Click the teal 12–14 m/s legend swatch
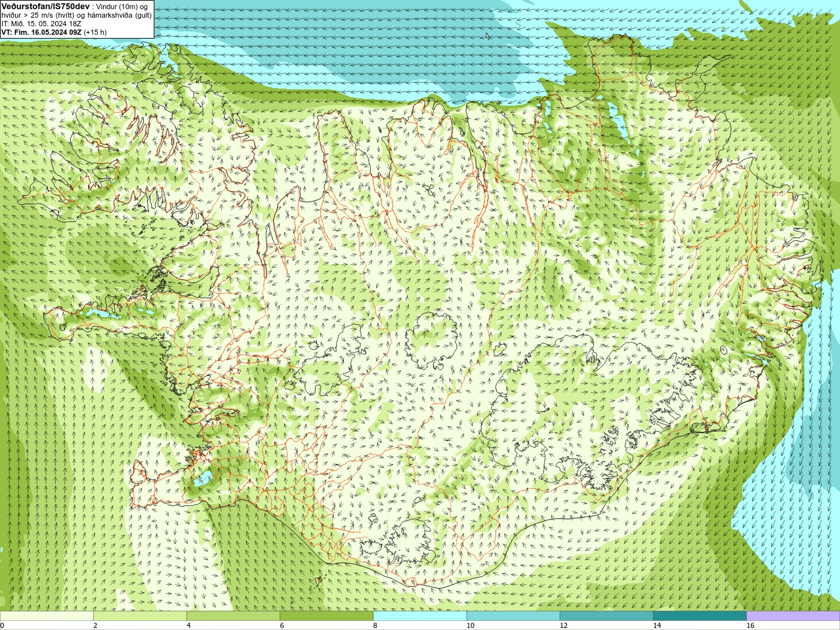 click(606, 616)
